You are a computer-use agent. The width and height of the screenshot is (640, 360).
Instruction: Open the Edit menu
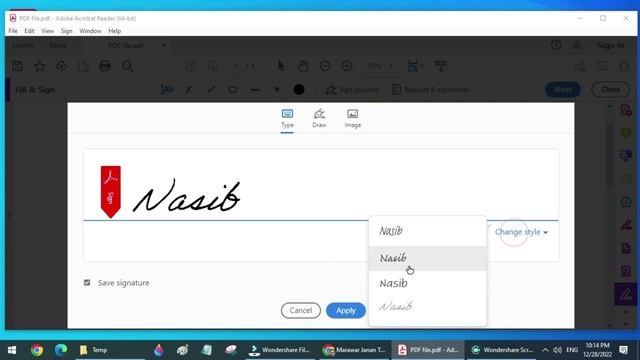29,31
